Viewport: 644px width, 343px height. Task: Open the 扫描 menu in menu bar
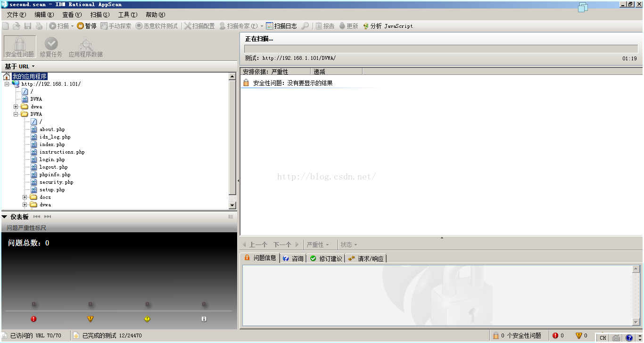pos(99,15)
